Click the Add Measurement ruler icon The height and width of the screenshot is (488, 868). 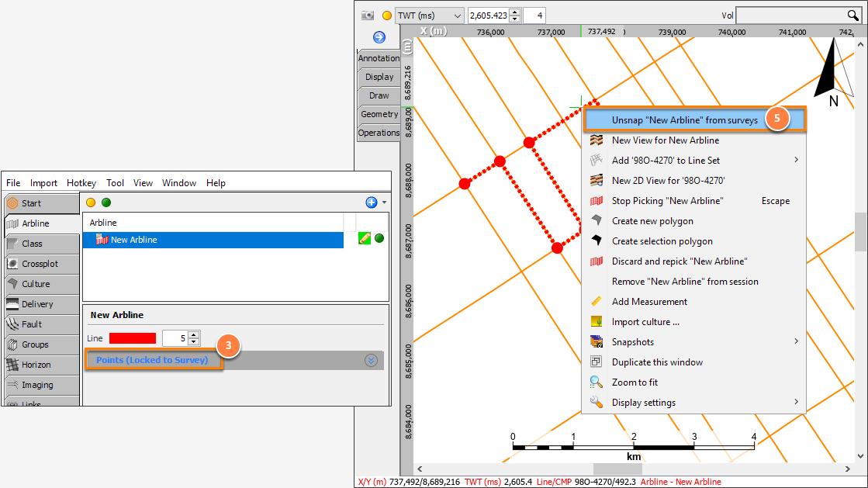(x=597, y=301)
